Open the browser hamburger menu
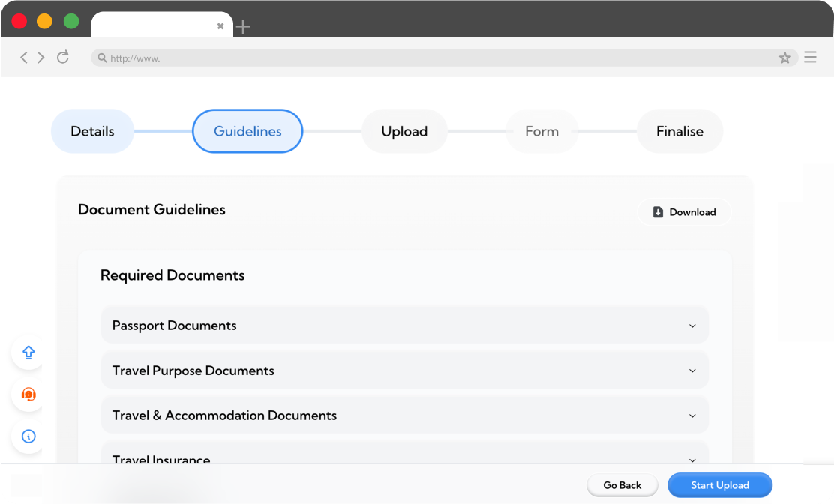 pyautogui.click(x=810, y=58)
